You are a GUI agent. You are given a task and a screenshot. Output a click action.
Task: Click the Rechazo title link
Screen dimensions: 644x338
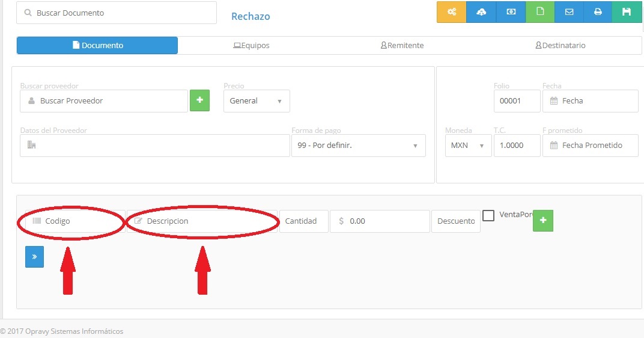251,16
